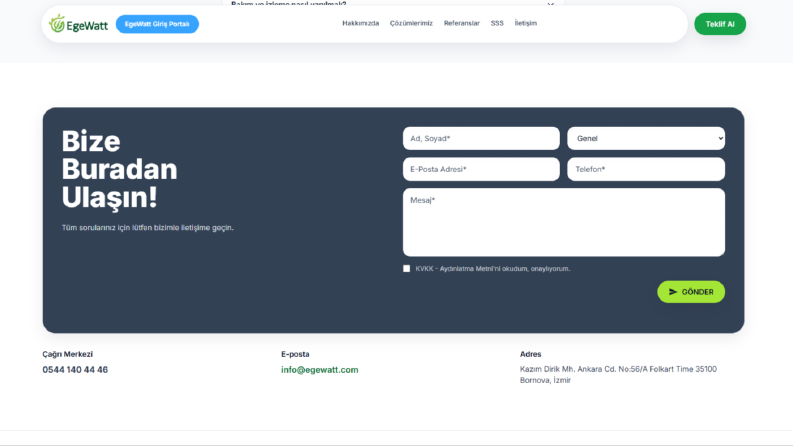
Task: Click the E-posta label
Action: click(x=295, y=354)
